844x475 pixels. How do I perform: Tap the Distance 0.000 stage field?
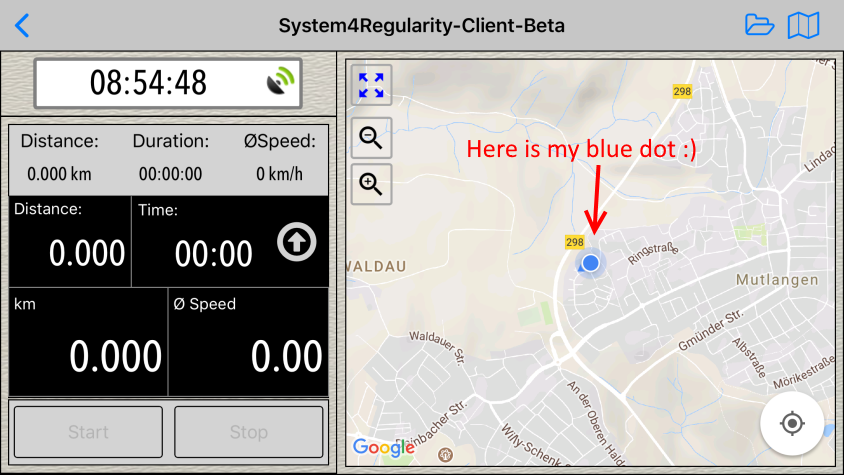tap(70, 241)
